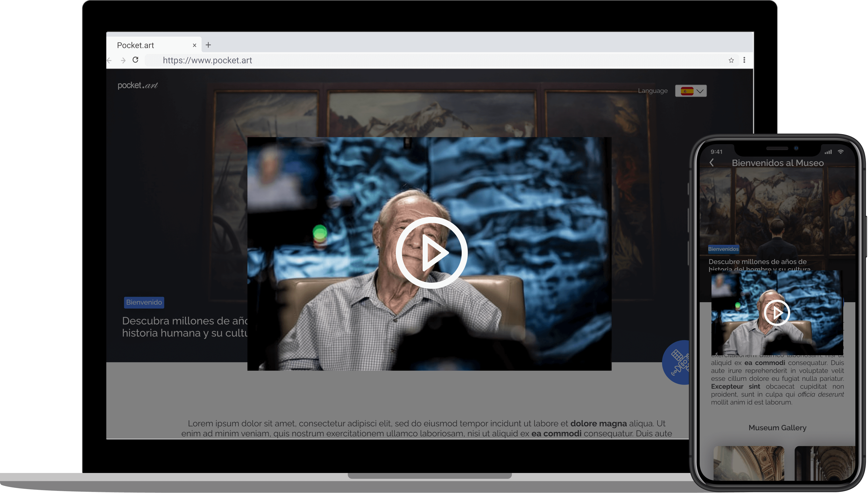
Task: Click the pocket.art logo in the header
Action: click(x=138, y=85)
